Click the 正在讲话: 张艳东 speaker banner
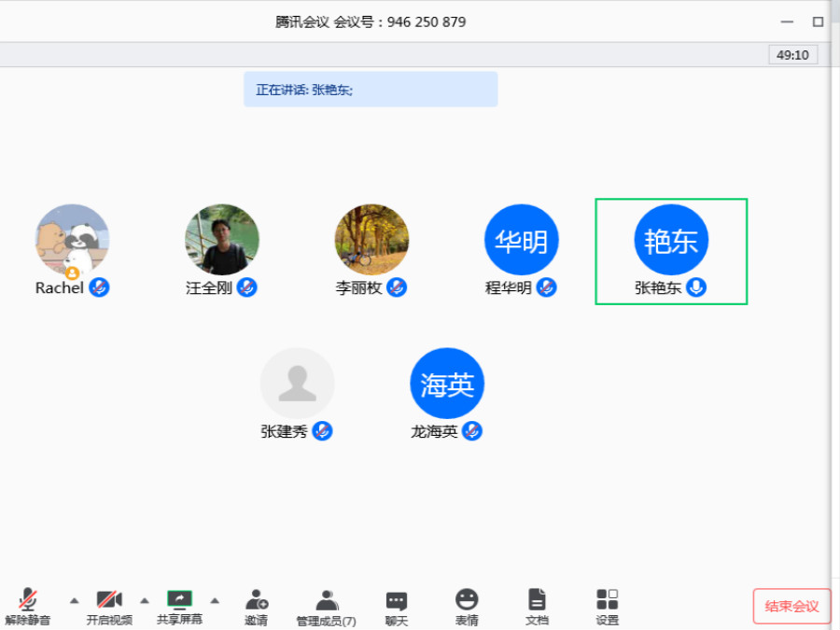 click(371, 90)
